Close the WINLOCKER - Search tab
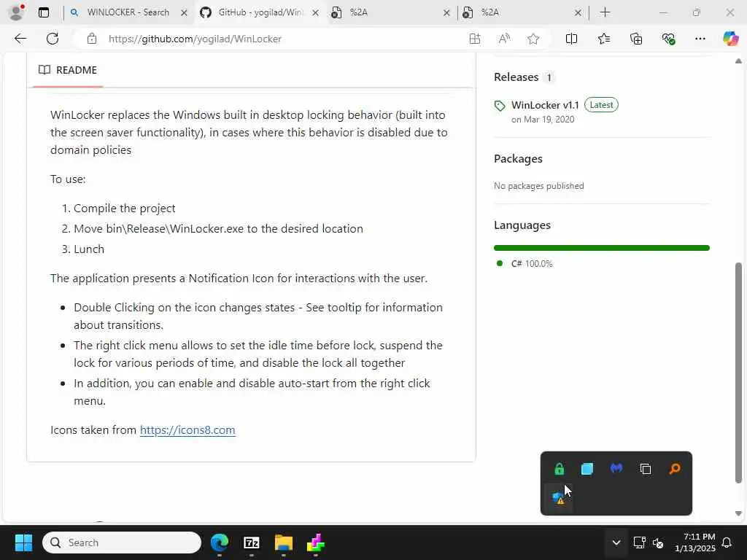This screenshot has width=747, height=560. pos(184,13)
